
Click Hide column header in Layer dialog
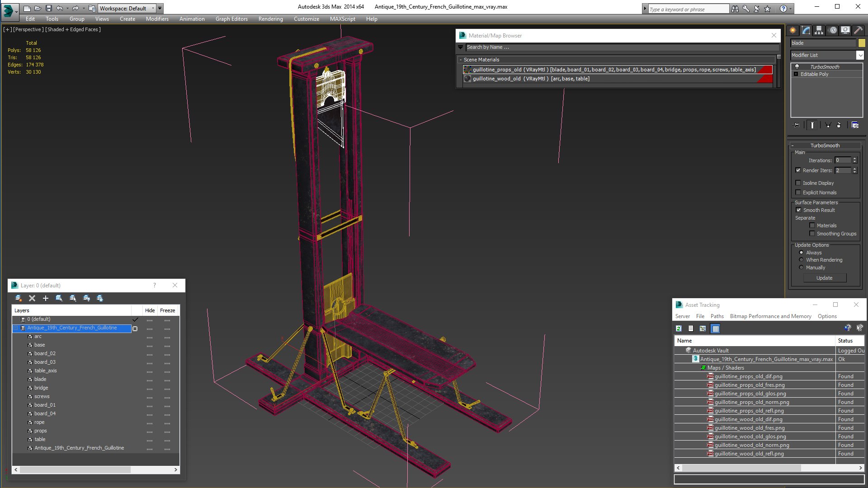point(150,310)
